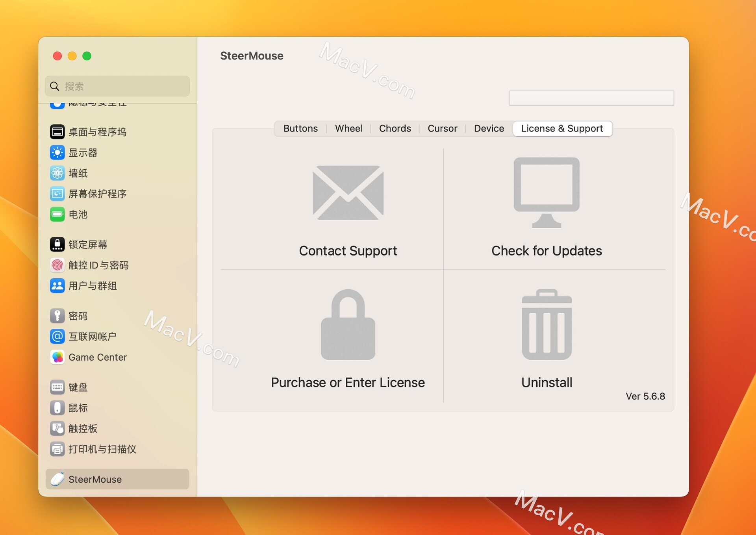The height and width of the screenshot is (535, 756).
Task: Click the Uninstall label
Action: coord(547,382)
